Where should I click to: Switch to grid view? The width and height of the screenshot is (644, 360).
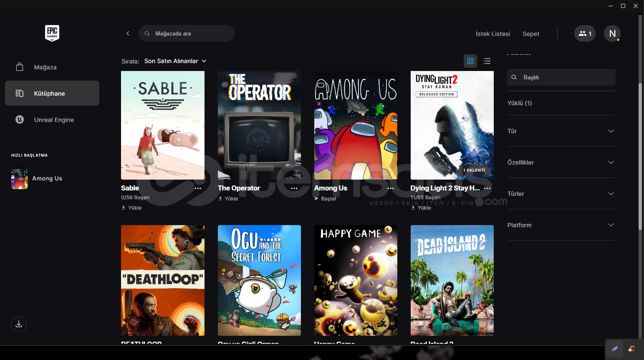pos(470,61)
